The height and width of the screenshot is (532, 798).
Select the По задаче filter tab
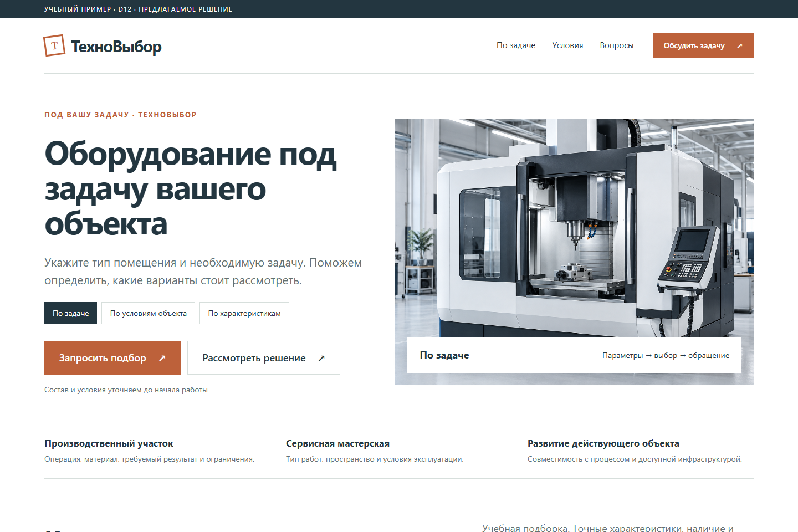tap(71, 313)
